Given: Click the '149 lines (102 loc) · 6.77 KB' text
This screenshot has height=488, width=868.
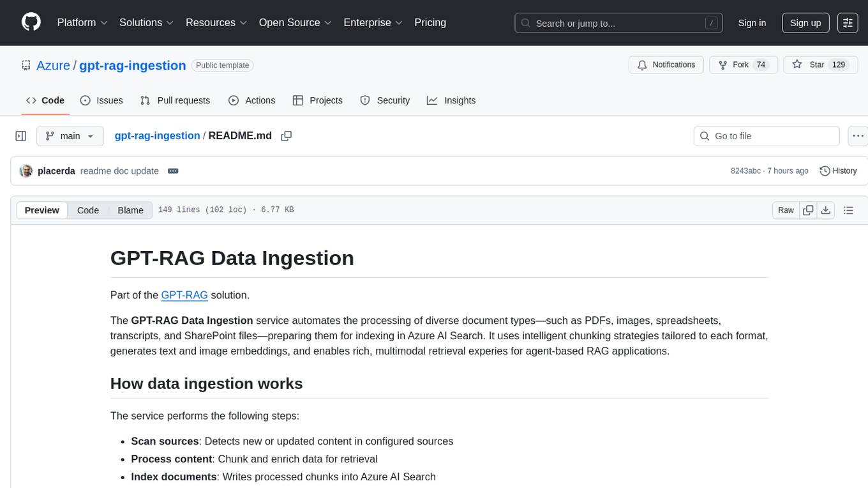Looking at the screenshot, I should click(226, 210).
